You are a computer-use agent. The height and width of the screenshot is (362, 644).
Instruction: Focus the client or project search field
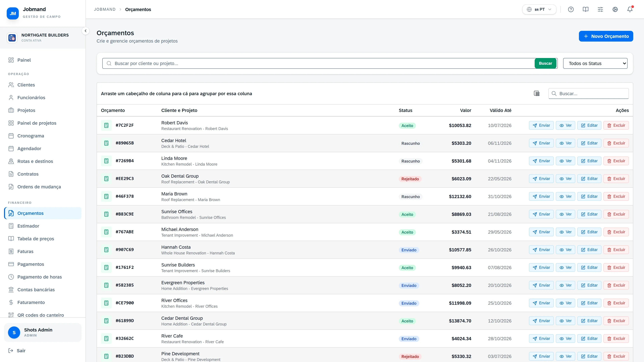pyautogui.click(x=318, y=64)
